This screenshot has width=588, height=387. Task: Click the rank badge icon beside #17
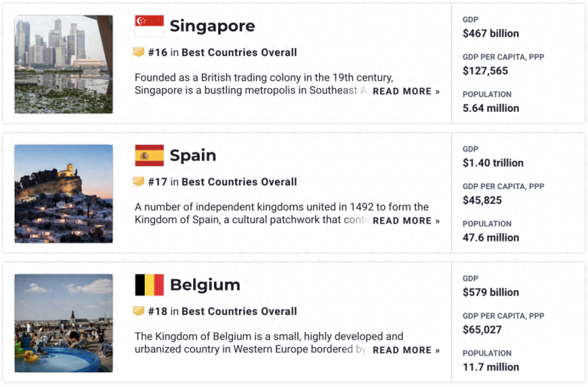coord(138,182)
